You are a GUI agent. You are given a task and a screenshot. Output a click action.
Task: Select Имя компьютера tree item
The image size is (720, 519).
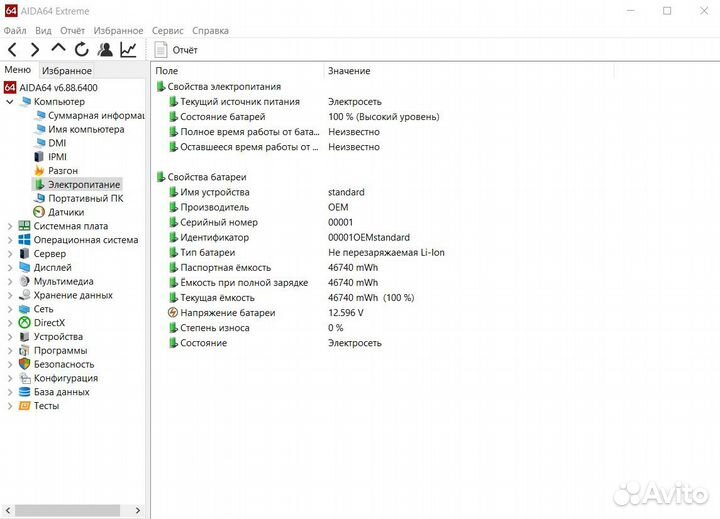(86, 129)
